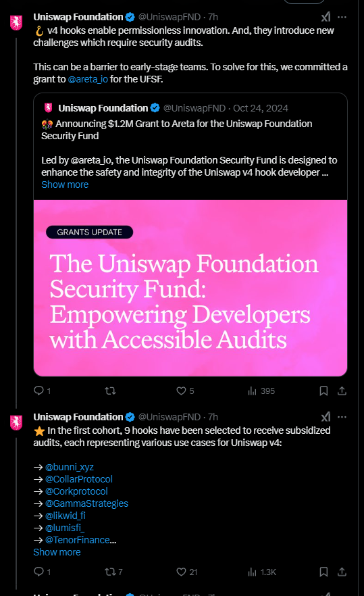The image size is (364, 596).
Task: Bookmark the first Uniswap Foundation post
Action: pos(323,391)
